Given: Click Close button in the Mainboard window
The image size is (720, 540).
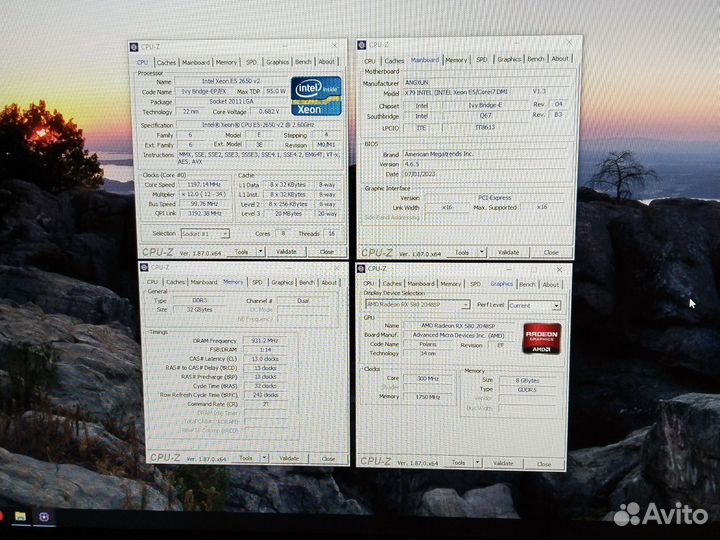Looking at the screenshot, I should coord(551,252).
